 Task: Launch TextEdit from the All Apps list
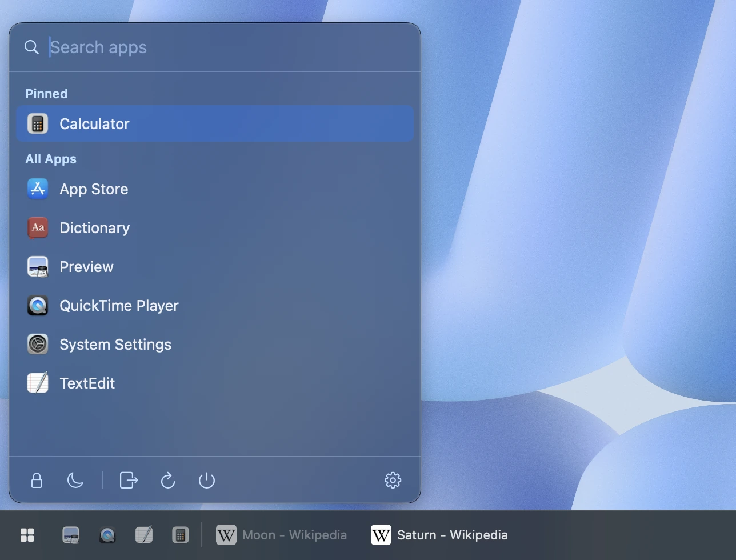[215, 383]
